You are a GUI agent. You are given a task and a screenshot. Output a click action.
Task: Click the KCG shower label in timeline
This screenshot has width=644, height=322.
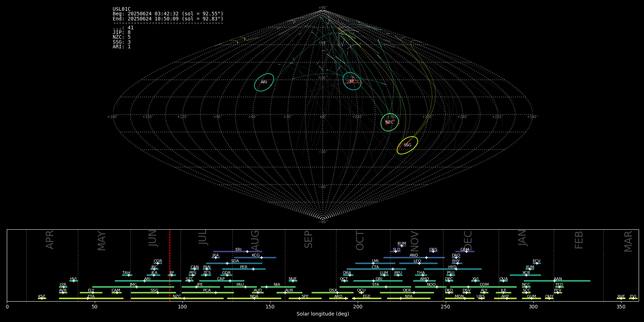click(x=256, y=255)
